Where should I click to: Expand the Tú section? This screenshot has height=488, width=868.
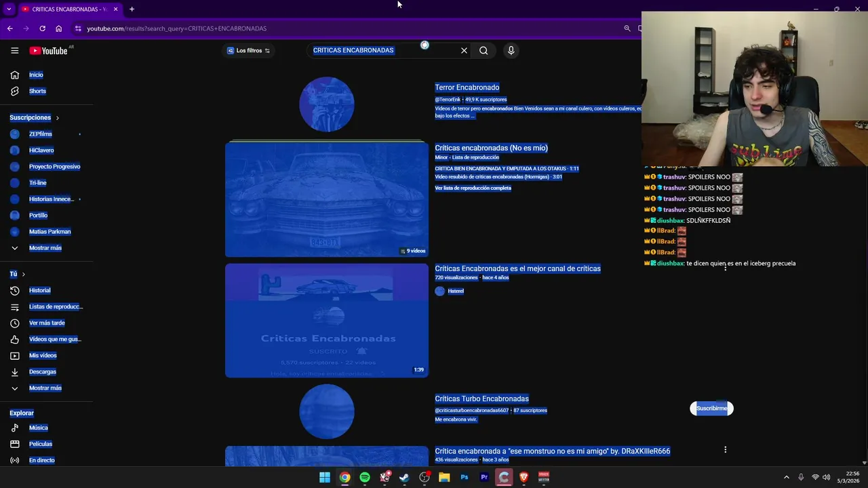point(18,274)
